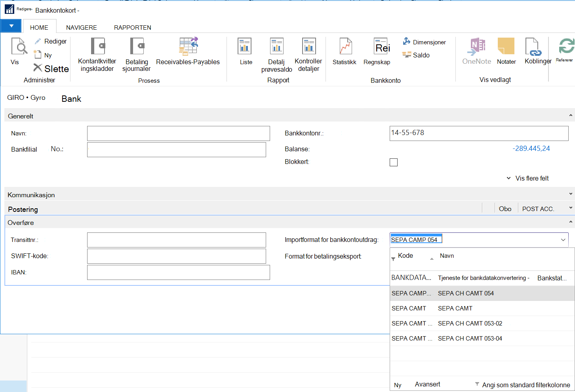The height and width of the screenshot is (392, 575).
Task: Expand Vis flere felt
Action: (x=527, y=178)
